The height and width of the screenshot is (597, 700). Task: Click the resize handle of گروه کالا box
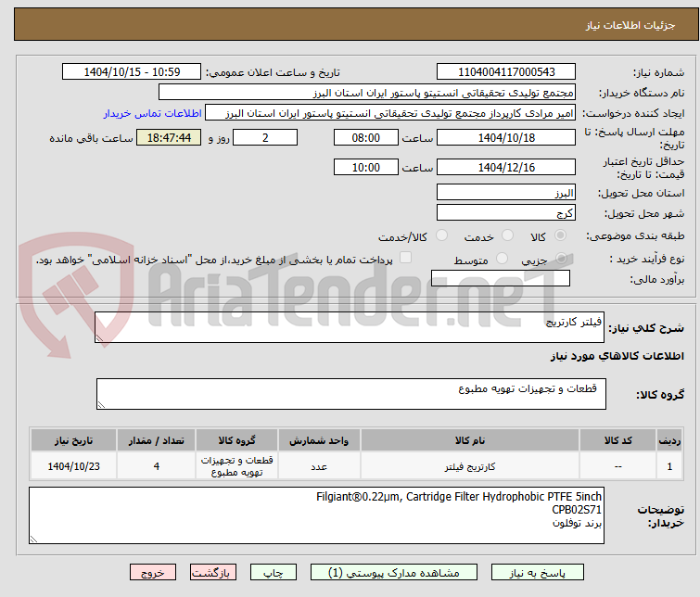101,404
